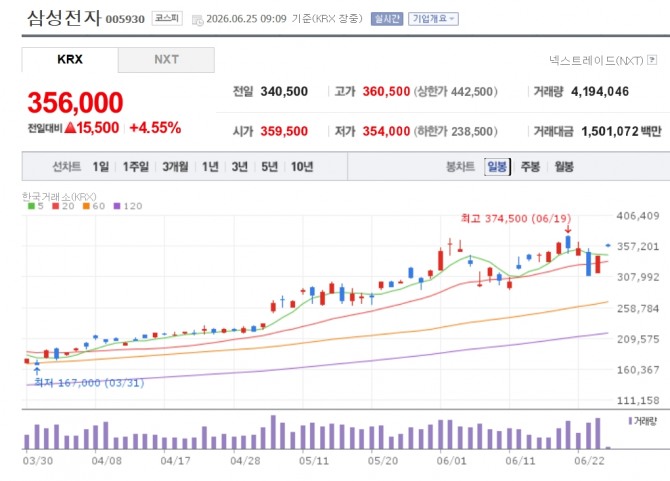Click the 하한가 238,500 text
The width and height of the screenshot is (670, 481).
[x=455, y=131]
